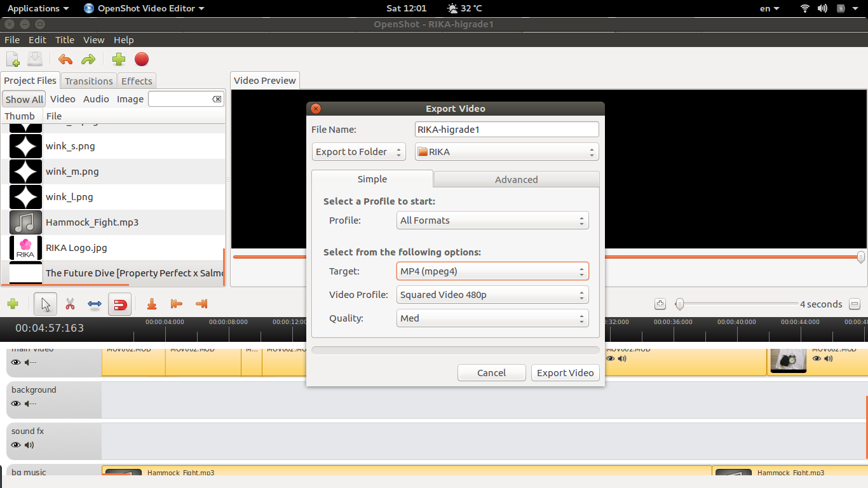Click the timeline zoom out minus icon
The height and width of the screenshot is (488, 868).
855,304
